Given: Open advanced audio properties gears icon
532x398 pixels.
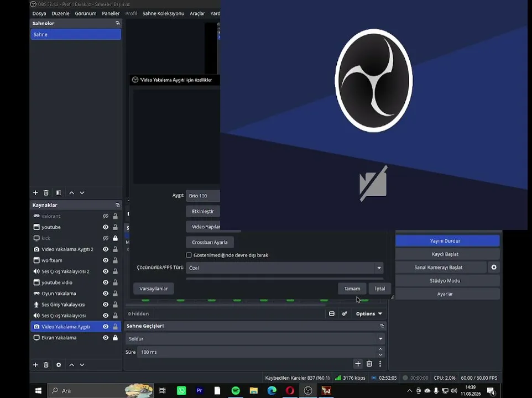Looking at the screenshot, I should (x=345, y=313).
